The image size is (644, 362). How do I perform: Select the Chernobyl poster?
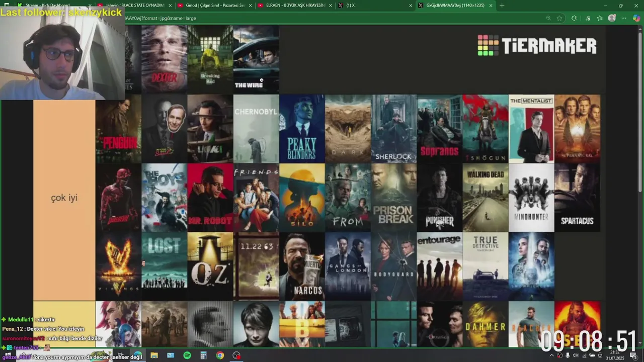click(256, 129)
